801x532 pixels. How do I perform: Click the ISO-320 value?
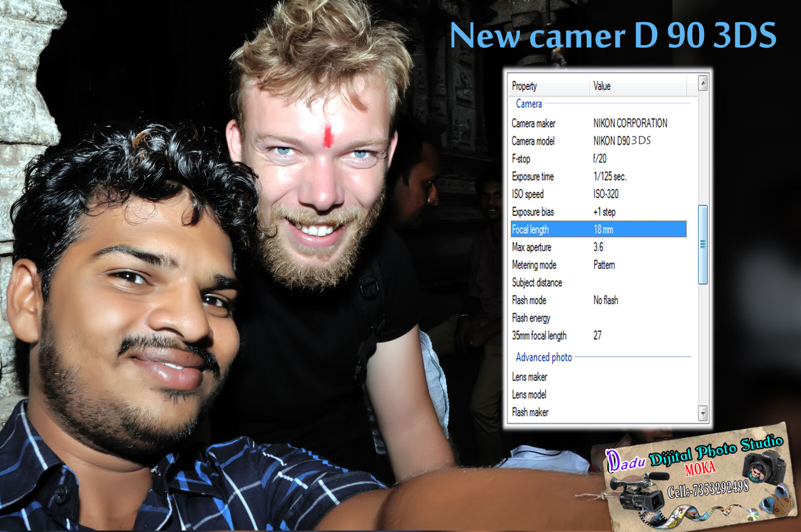(606, 194)
